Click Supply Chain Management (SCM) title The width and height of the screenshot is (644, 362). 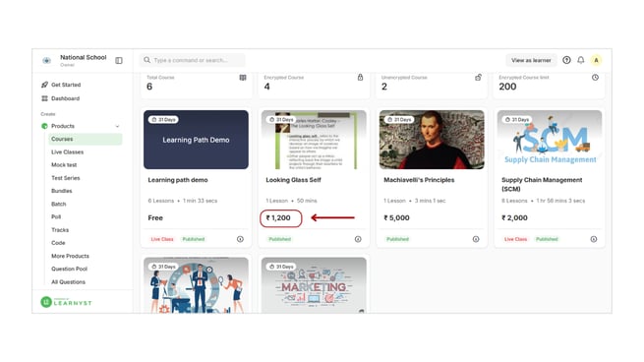tap(542, 185)
